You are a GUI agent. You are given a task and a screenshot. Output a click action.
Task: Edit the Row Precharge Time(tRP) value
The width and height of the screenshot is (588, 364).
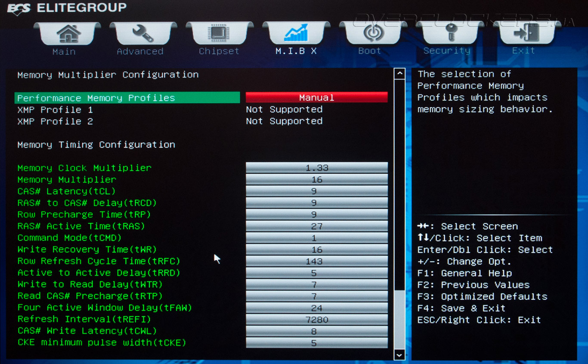pyautogui.click(x=317, y=214)
